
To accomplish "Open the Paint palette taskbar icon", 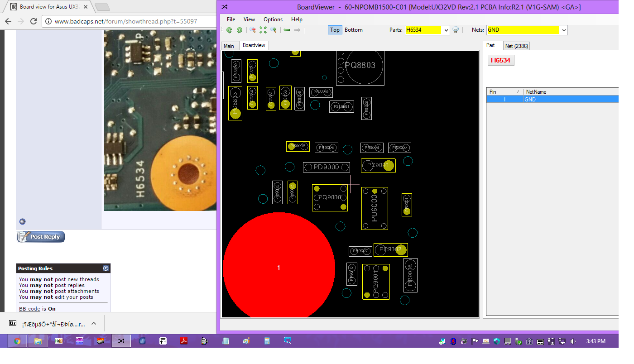I will click(x=246, y=341).
